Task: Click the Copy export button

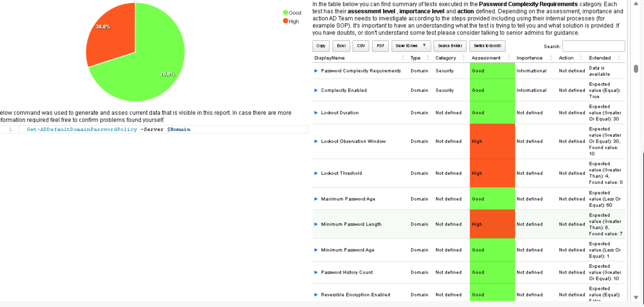Action: 321,46
